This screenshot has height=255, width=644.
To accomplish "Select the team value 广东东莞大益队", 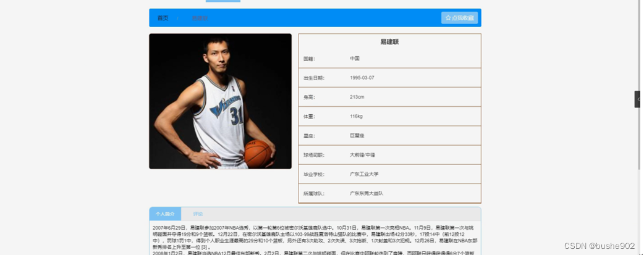I will coord(366,193).
